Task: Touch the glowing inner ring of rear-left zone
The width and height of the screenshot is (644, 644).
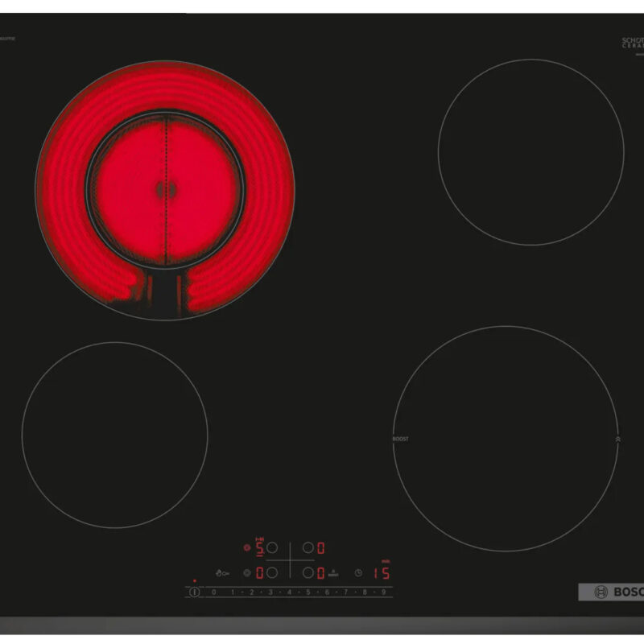Action: tap(165, 190)
